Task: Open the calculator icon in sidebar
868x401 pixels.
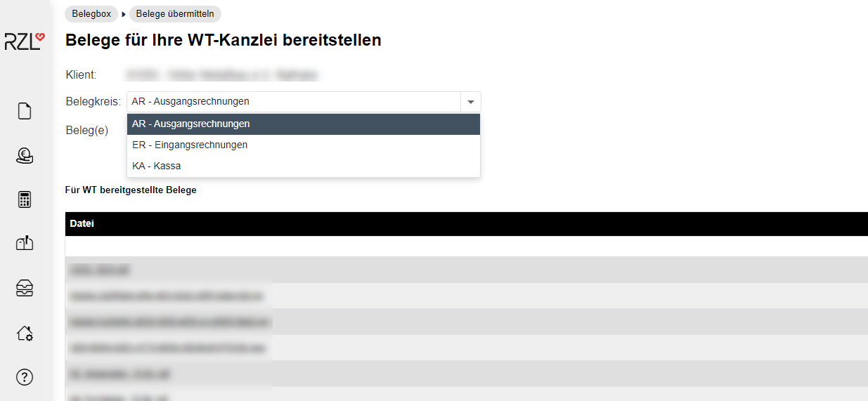Action: pos(25,199)
